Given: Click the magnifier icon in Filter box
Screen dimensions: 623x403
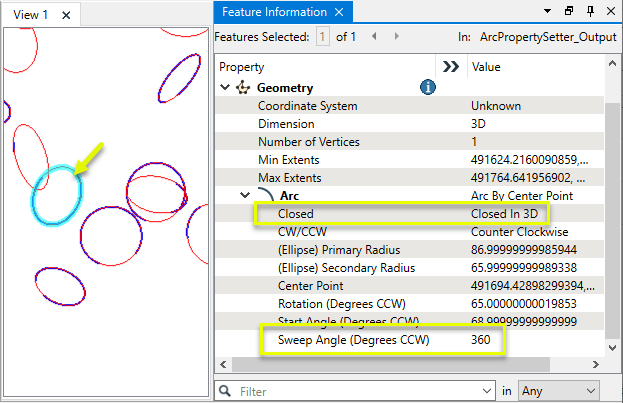Looking at the screenshot, I should (x=226, y=390).
